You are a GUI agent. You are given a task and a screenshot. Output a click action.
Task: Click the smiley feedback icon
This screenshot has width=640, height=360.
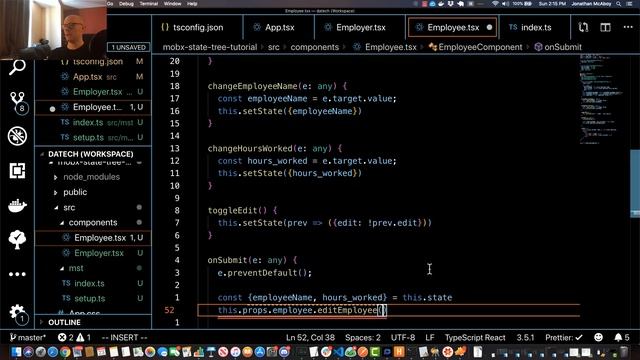[598, 338]
